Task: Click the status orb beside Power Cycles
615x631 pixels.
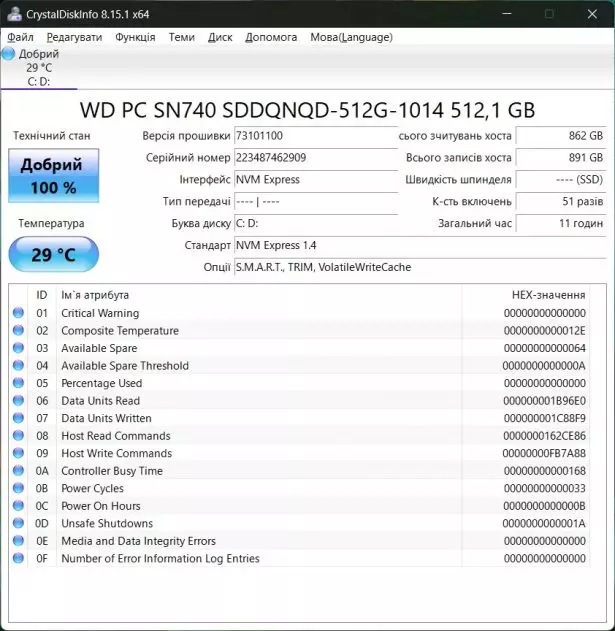Action: point(18,488)
